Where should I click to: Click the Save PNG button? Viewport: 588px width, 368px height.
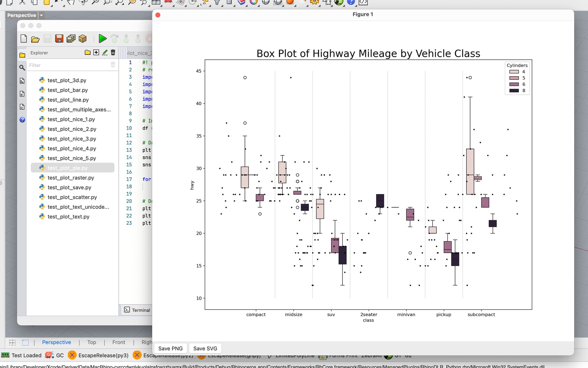[x=170, y=348]
